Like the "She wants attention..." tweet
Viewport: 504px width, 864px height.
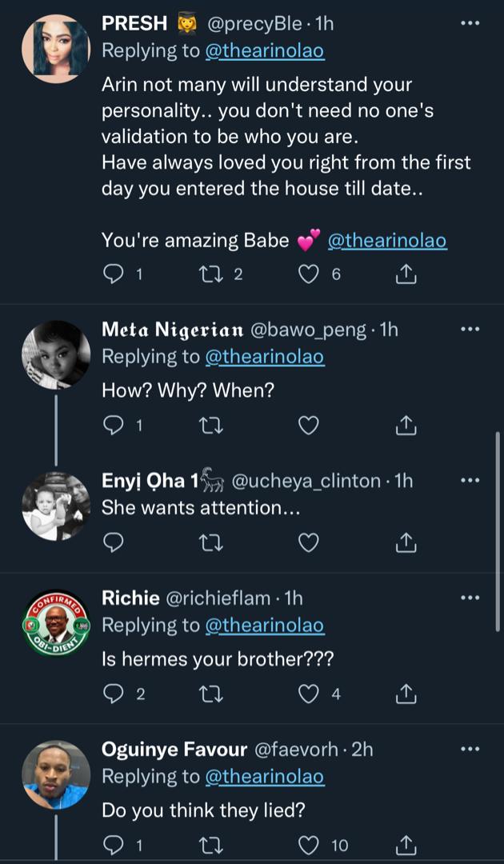pyautogui.click(x=309, y=543)
